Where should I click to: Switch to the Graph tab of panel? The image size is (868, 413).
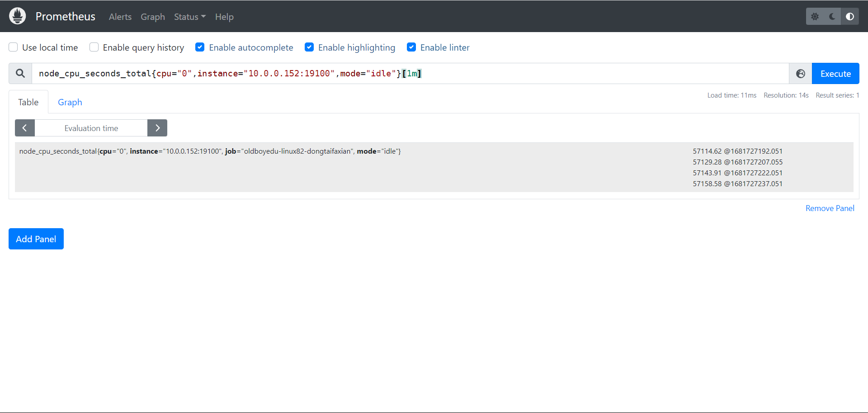[70, 102]
